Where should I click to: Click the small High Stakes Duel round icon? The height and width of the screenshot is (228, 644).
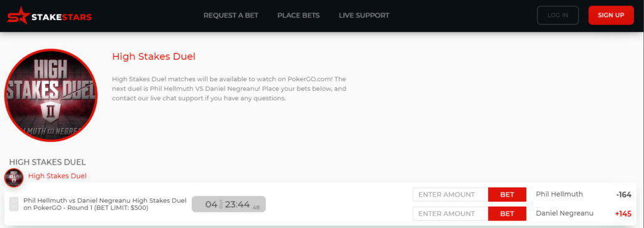(x=14, y=178)
